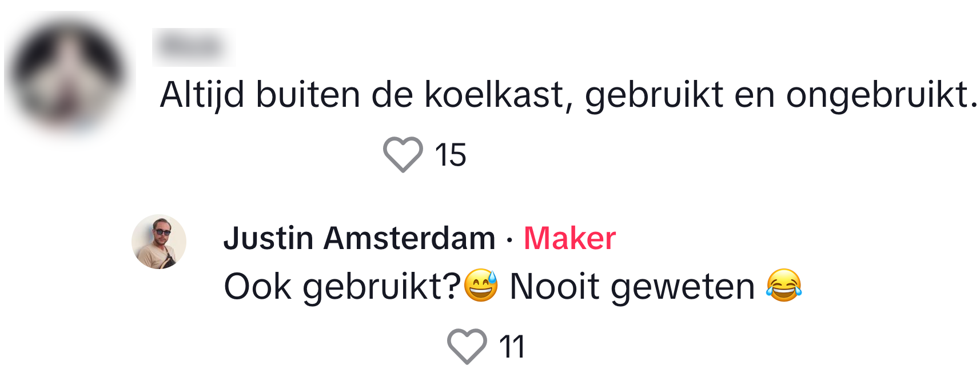Click the red Maker badge
Image resolution: width=980 pixels, height=377 pixels.
pyautogui.click(x=569, y=238)
